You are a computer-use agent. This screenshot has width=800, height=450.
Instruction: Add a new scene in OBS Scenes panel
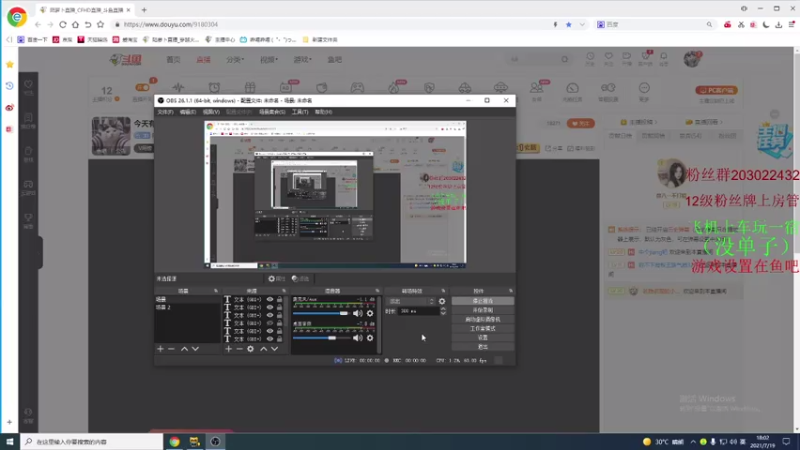160,349
